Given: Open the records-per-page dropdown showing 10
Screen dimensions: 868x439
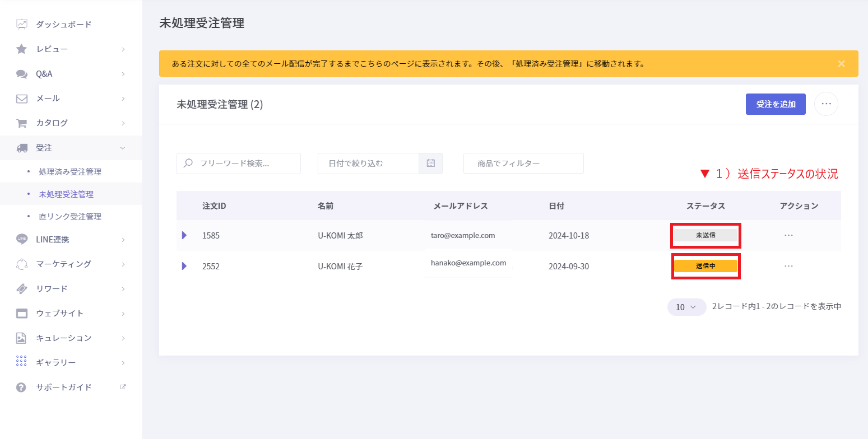Looking at the screenshot, I should tap(686, 307).
